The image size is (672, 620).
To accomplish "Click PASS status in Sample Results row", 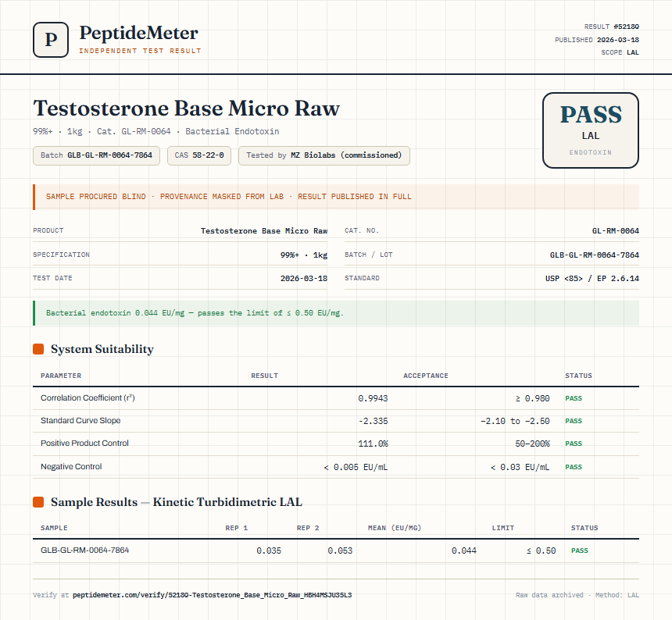I will [x=580, y=551].
